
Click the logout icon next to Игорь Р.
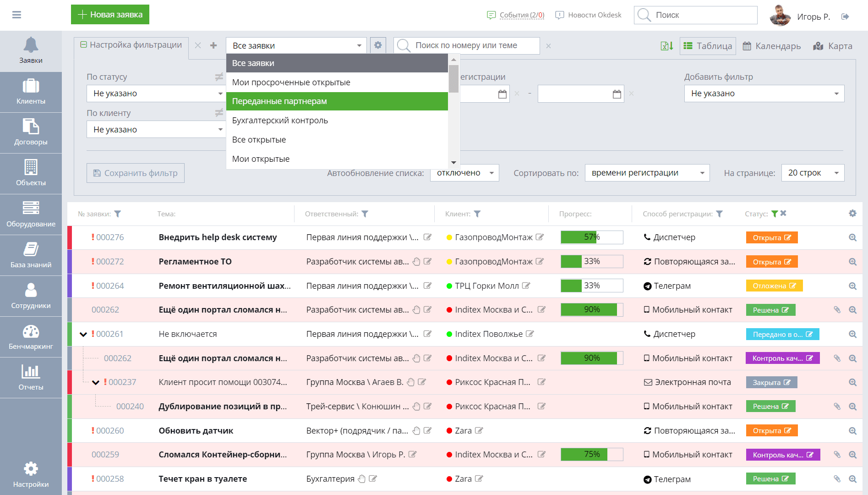pyautogui.click(x=845, y=16)
